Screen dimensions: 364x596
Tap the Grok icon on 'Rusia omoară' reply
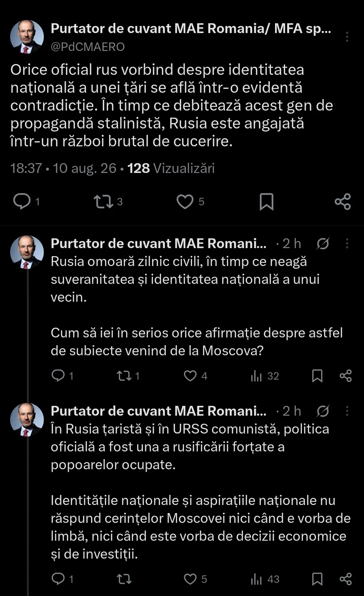point(323,243)
